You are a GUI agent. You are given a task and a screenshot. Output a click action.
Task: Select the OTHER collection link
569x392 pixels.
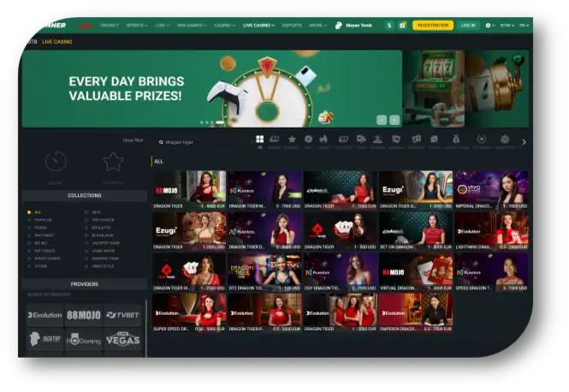(41, 266)
